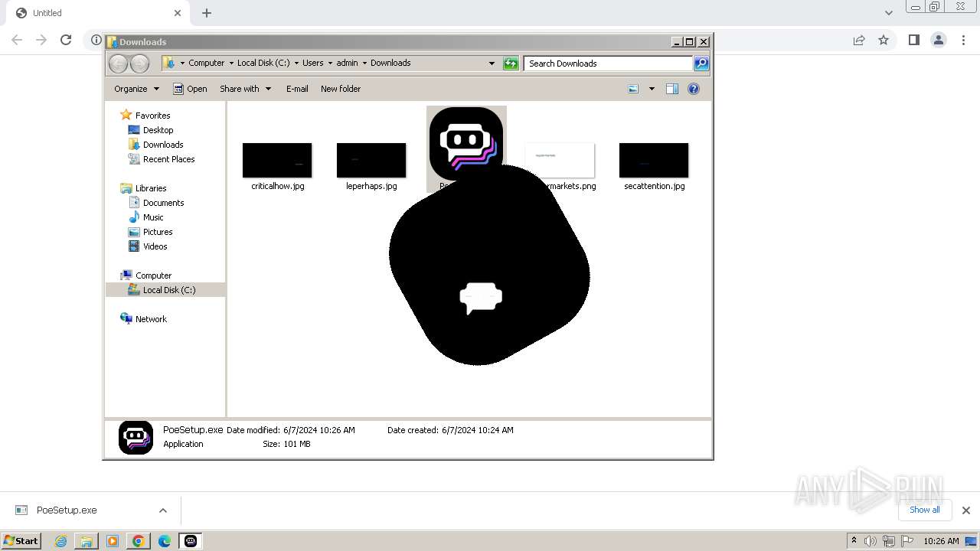Screen dimensions: 980x551
Task: Switch to the Untitled Chrome tab
Action: coord(96,13)
